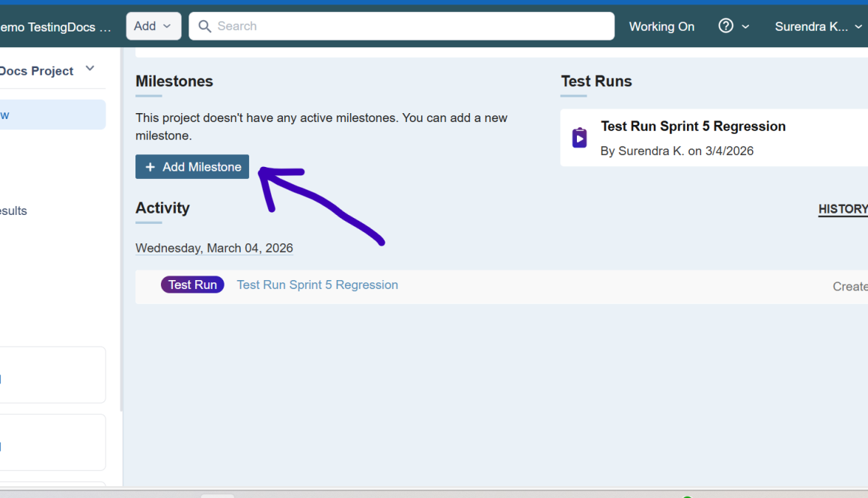Click the play symbol on the test run icon
This screenshot has height=498, width=868.
pos(579,139)
